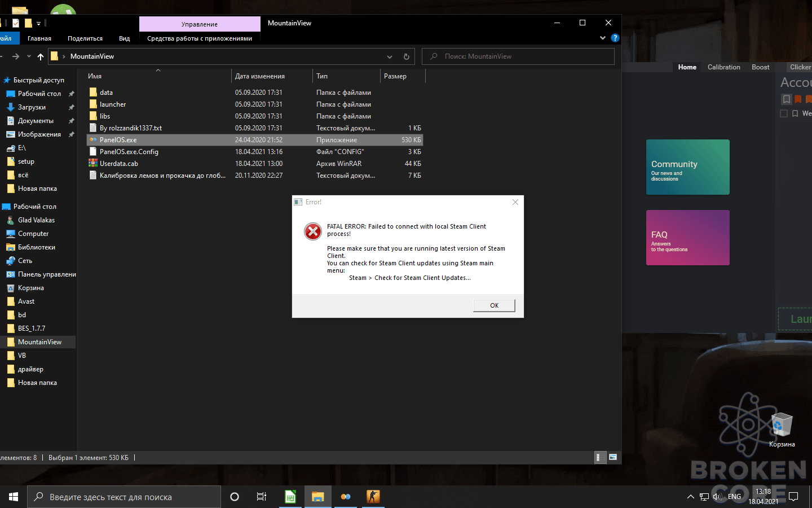Click the Properties quick access toolbar icon
812x508 pixels.
[x=16, y=23]
